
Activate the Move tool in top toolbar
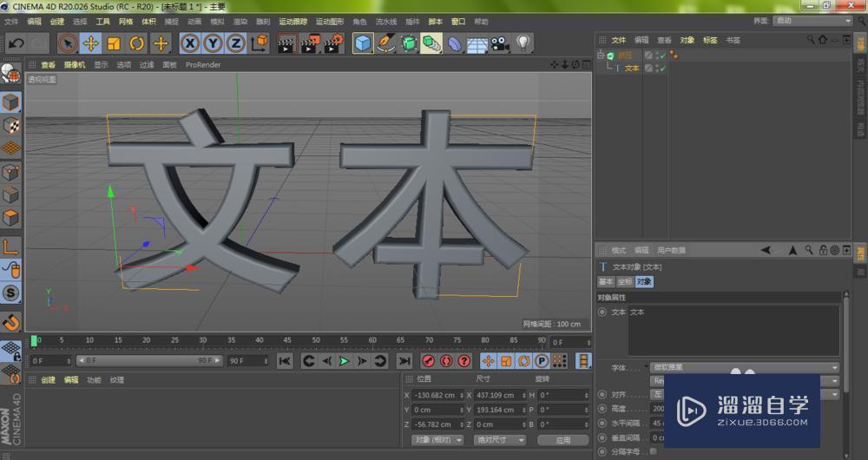(x=91, y=43)
